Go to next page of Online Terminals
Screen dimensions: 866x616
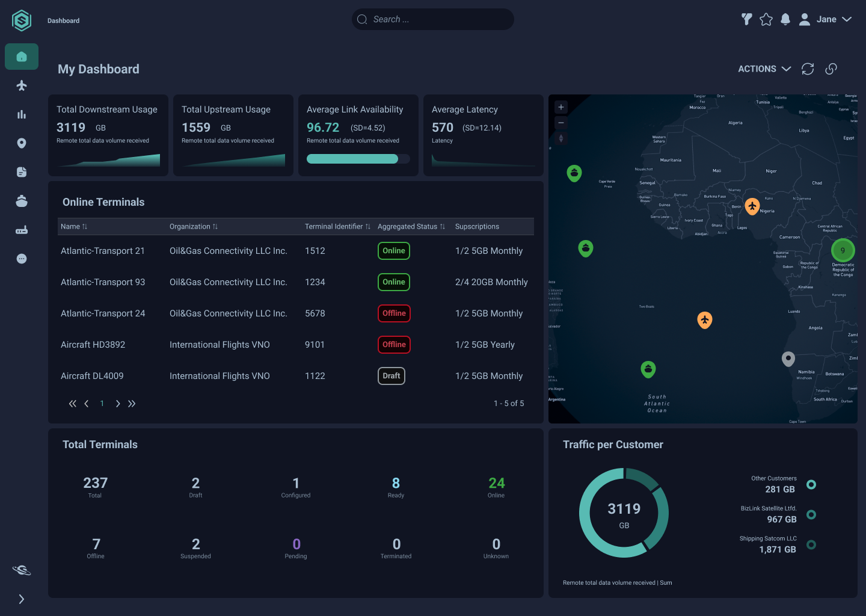coord(118,404)
